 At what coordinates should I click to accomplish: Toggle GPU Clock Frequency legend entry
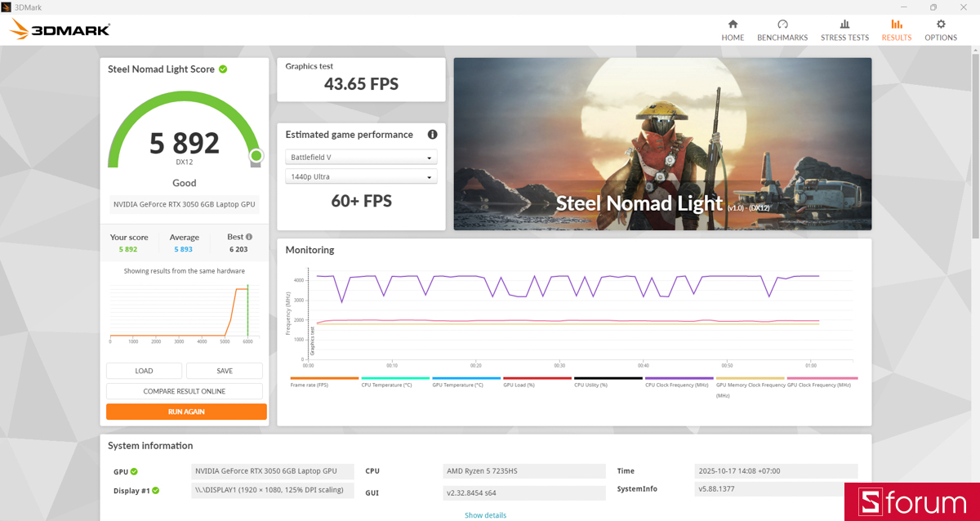822,381
